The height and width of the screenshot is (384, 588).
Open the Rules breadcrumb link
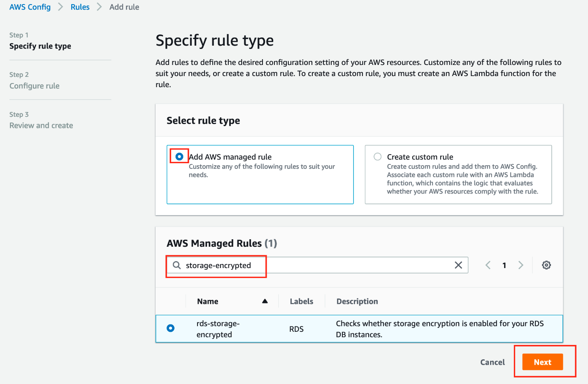(80, 7)
